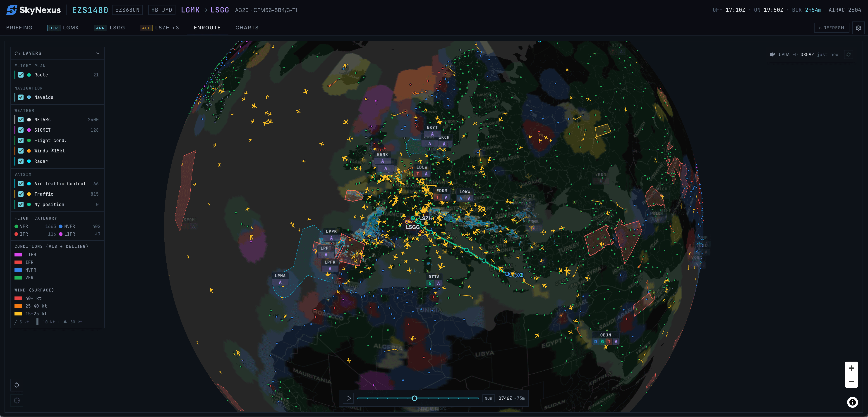Image resolution: width=868 pixels, height=417 pixels.
Task: Collapse the Layers panel chevron
Action: pos(98,54)
